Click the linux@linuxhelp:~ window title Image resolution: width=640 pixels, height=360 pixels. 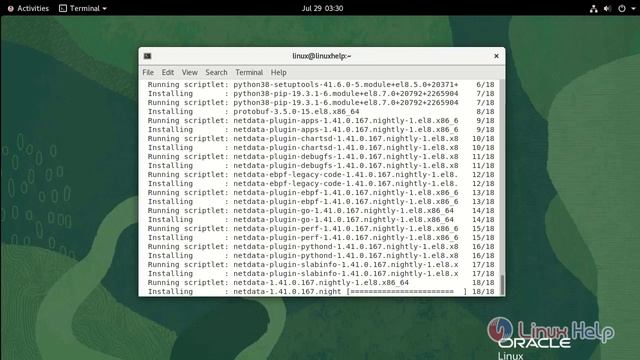(322, 56)
